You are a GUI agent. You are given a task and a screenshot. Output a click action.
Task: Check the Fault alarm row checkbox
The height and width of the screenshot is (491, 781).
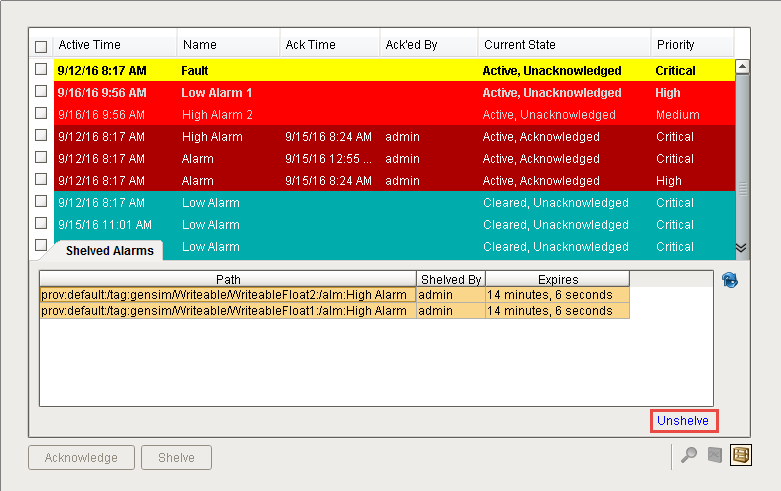41,70
